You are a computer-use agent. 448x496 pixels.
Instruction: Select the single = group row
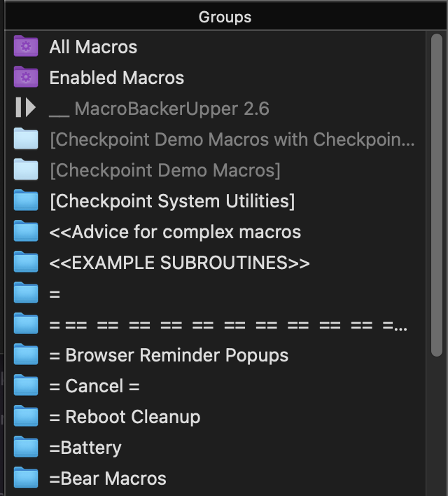click(216, 294)
